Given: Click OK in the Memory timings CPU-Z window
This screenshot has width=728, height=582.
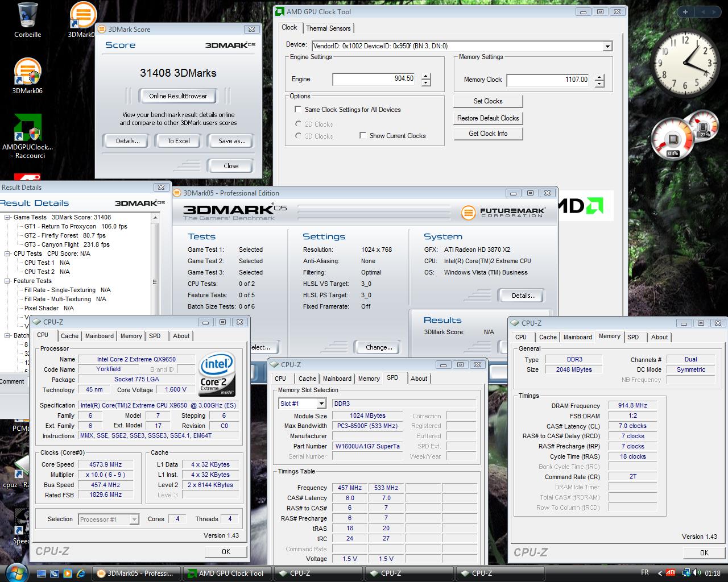Looking at the screenshot, I should [x=704, y=552].
